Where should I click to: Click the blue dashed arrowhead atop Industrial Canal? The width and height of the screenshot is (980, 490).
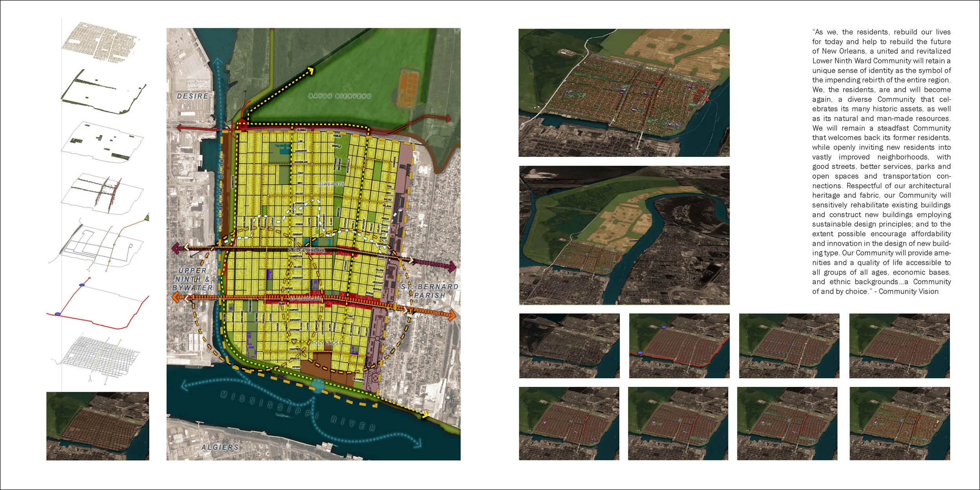click(x=218, y=60)
